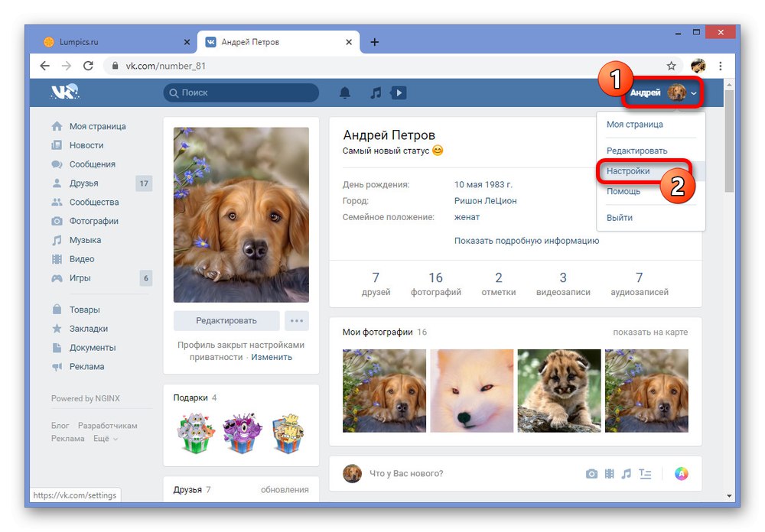Click the Редактировать button under photo

pyautogui.click(x=226, y=321)
